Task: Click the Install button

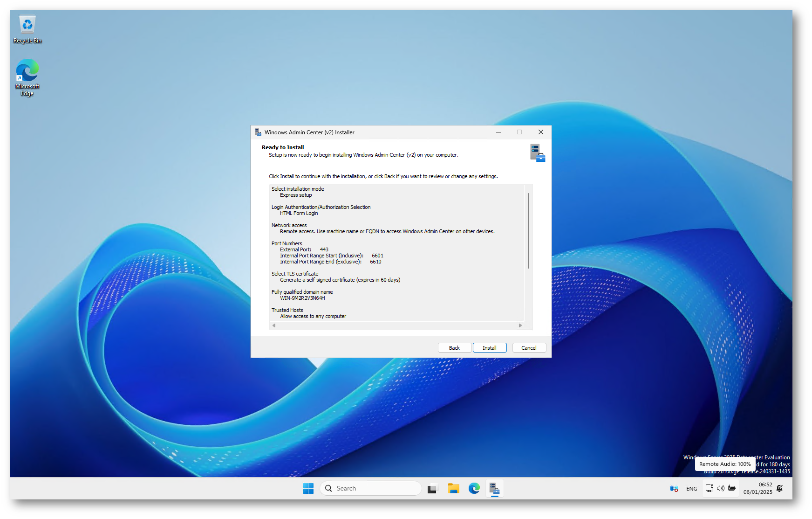Action: [490, 348]
